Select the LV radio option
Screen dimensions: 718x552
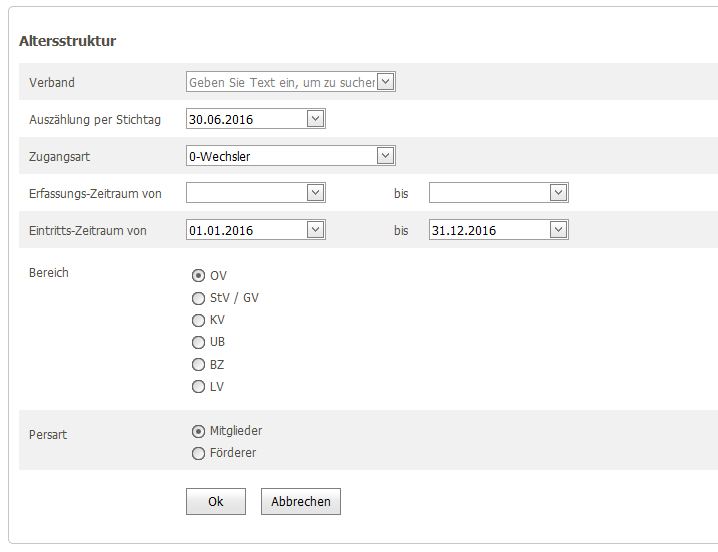tap(198, 387)
